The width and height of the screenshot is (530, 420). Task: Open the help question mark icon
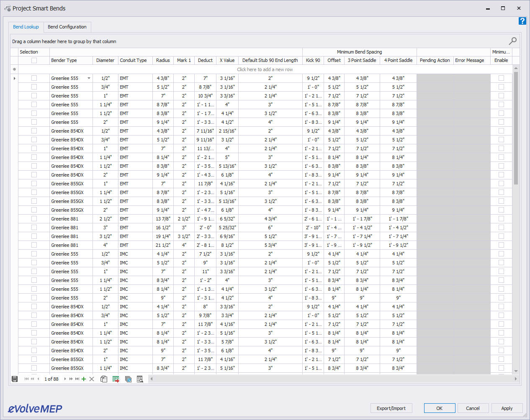point(522,21)
